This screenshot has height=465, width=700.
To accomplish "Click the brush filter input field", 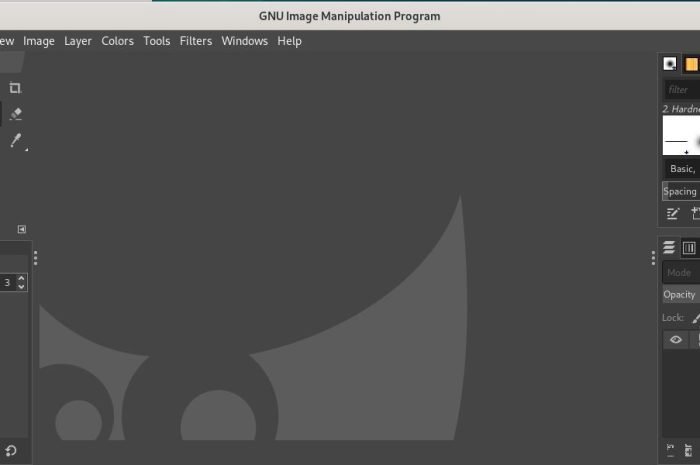I will point(682,90).
